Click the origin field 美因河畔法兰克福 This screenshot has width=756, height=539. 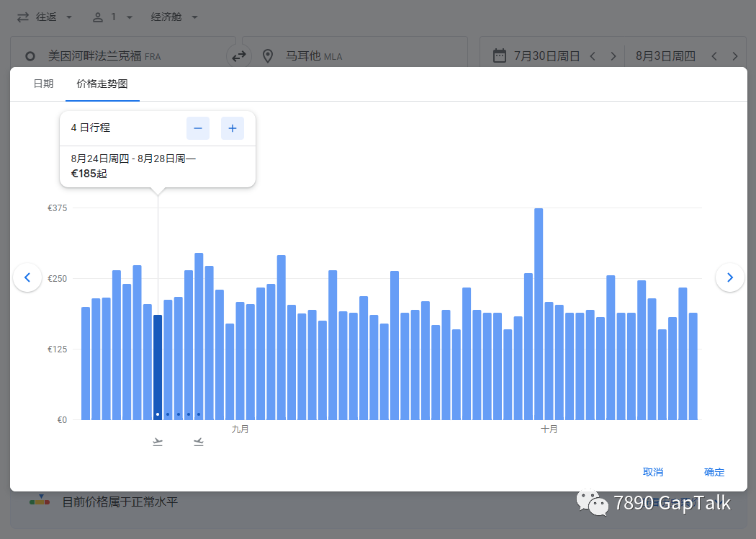122,55
